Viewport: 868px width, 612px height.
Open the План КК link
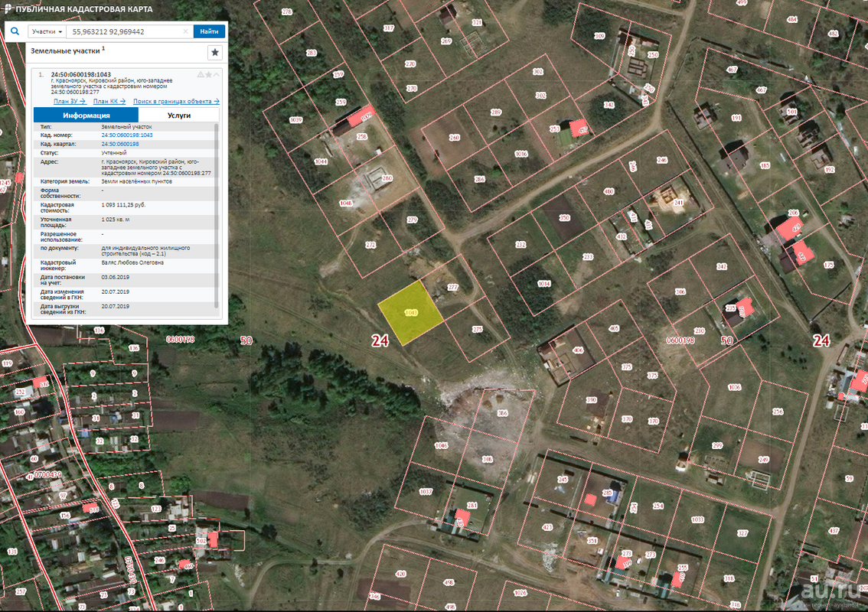109,101
